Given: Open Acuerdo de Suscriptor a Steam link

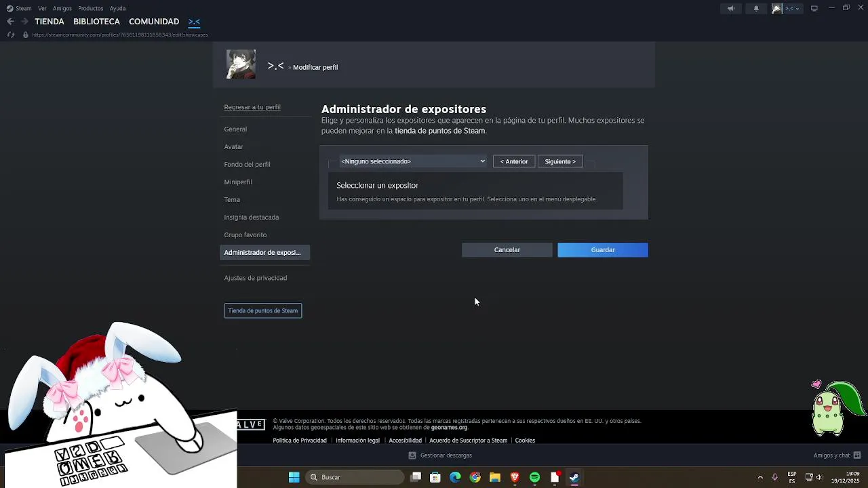Looking at the screenshot, I should 468,441.
